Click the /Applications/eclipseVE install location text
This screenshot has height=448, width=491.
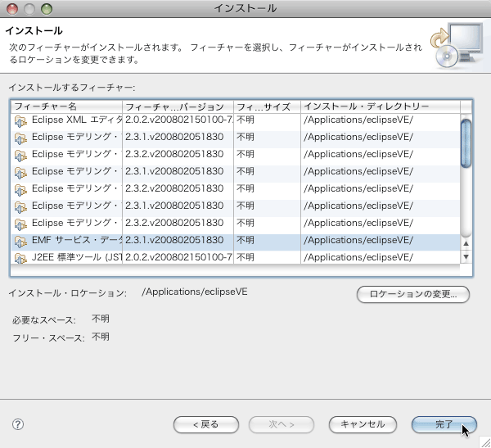pos(195,292)
